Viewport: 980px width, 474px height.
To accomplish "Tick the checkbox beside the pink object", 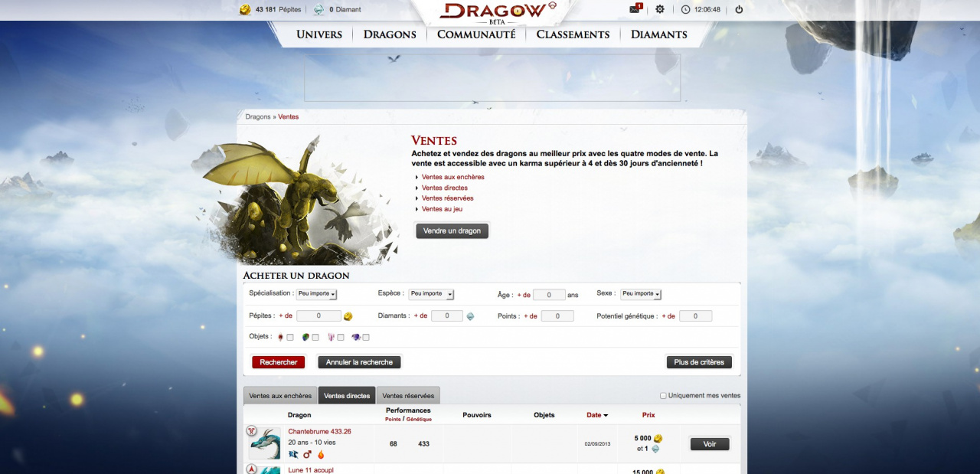I will (341, 338).
